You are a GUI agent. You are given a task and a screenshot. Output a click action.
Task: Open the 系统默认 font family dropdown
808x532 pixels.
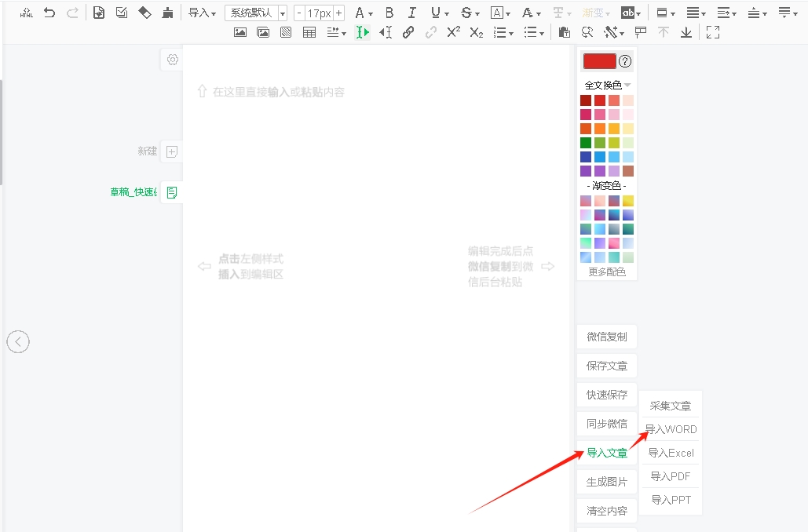[x=256, y=13]
